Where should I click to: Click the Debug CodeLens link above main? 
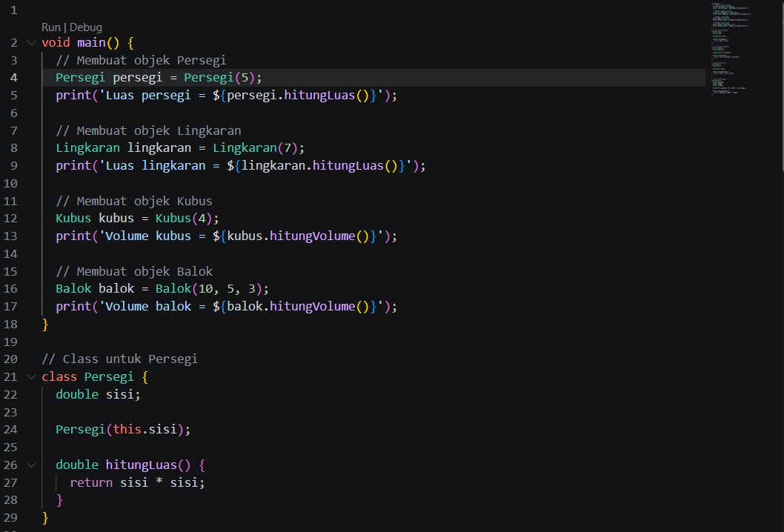86,27
